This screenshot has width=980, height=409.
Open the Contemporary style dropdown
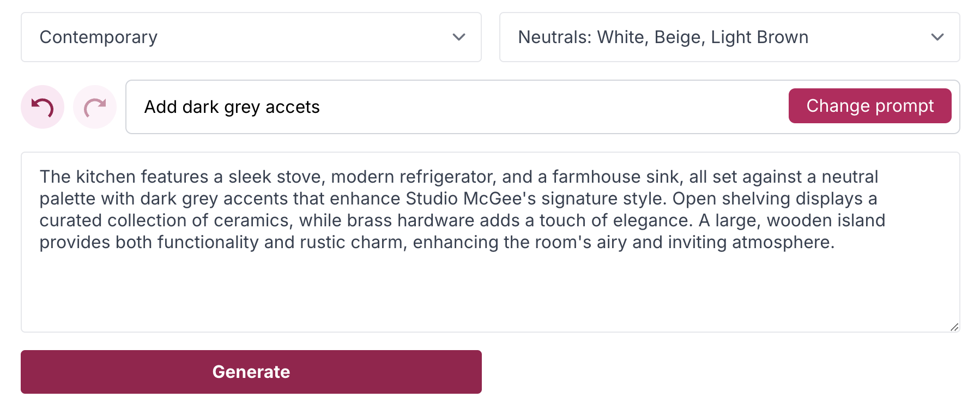pos(251,37)
